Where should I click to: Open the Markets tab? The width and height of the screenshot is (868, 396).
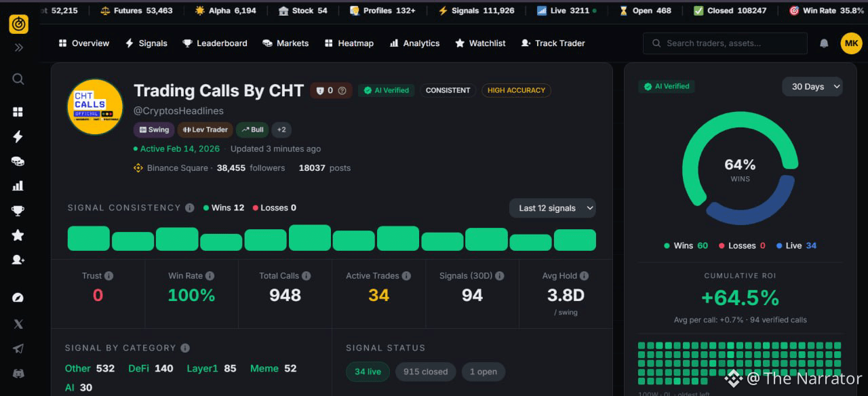285,43
